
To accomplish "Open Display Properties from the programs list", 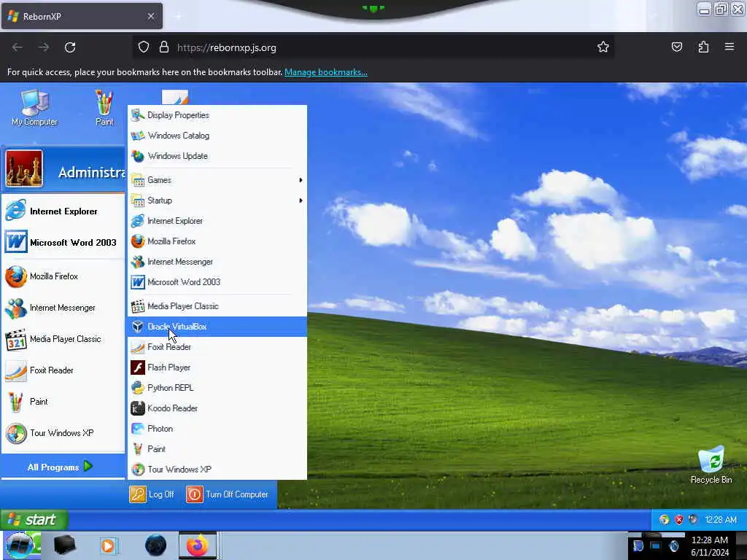I will tap(217, 114).
